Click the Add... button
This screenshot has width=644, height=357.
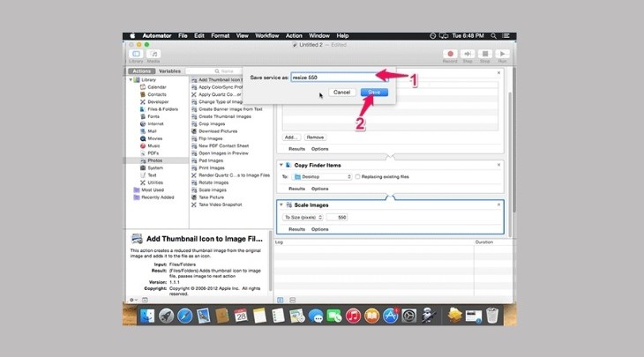291,138
